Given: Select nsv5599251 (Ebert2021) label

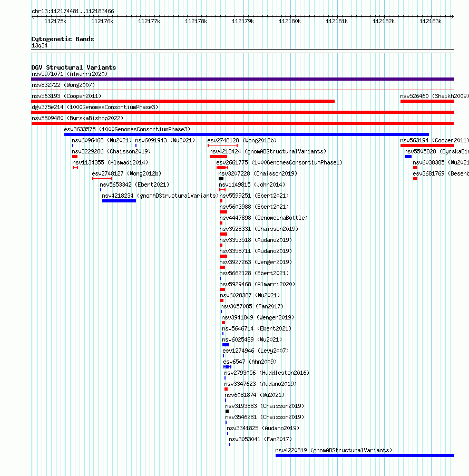Looking at the screenshot, I should point(254,196).
